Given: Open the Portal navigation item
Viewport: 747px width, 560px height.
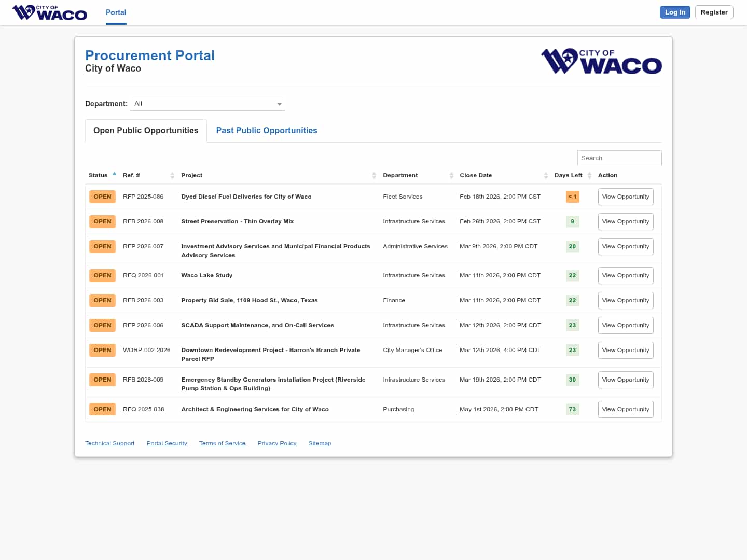Looking at the screenshot, I should pos(116,12).
